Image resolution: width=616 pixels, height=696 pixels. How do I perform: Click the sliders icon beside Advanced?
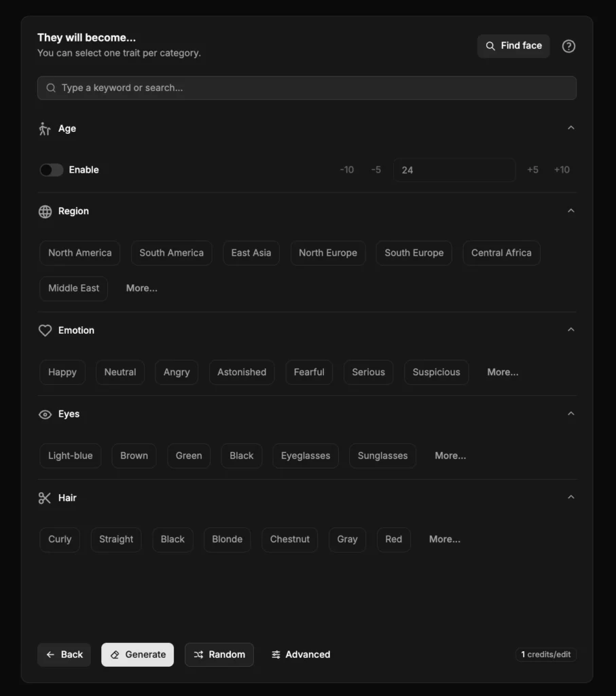coord(276,655)
